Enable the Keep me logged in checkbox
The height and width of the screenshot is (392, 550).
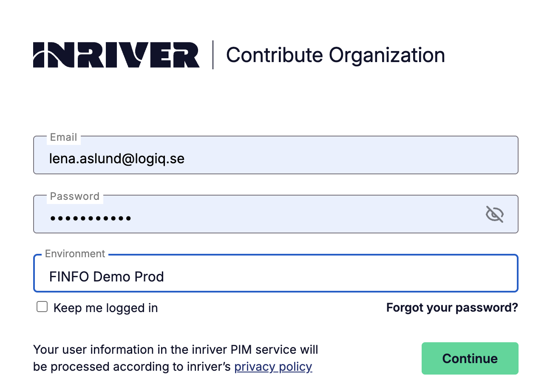42,307
